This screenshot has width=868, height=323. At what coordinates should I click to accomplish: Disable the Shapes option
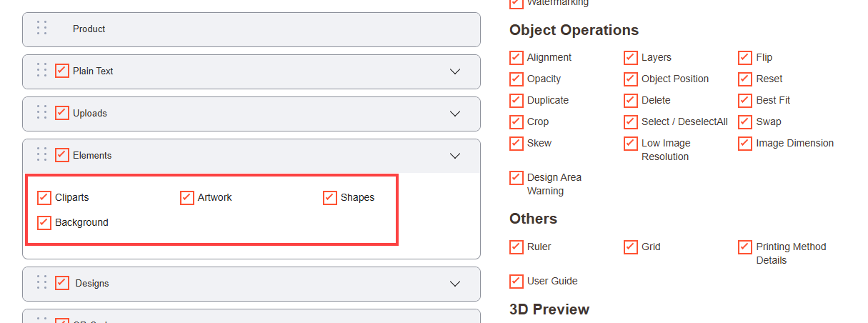pos(330,197)
